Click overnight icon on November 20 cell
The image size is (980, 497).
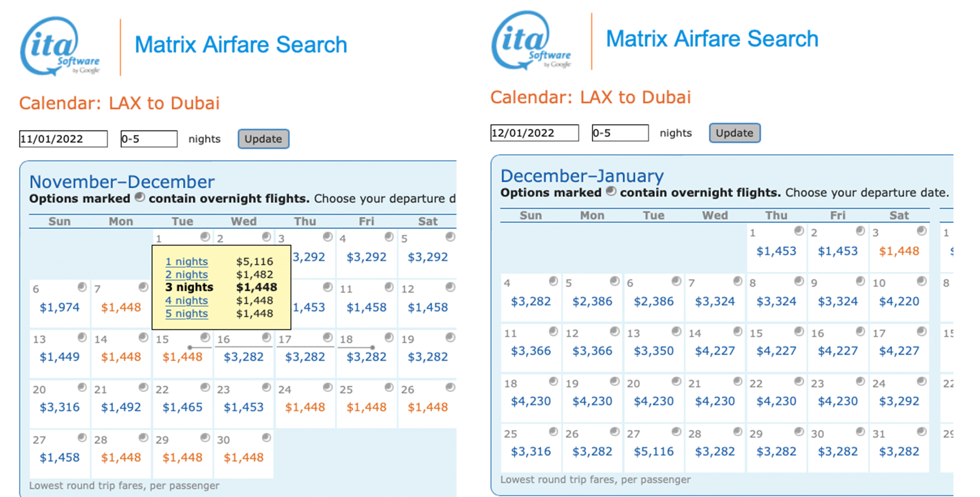(82, 388)
